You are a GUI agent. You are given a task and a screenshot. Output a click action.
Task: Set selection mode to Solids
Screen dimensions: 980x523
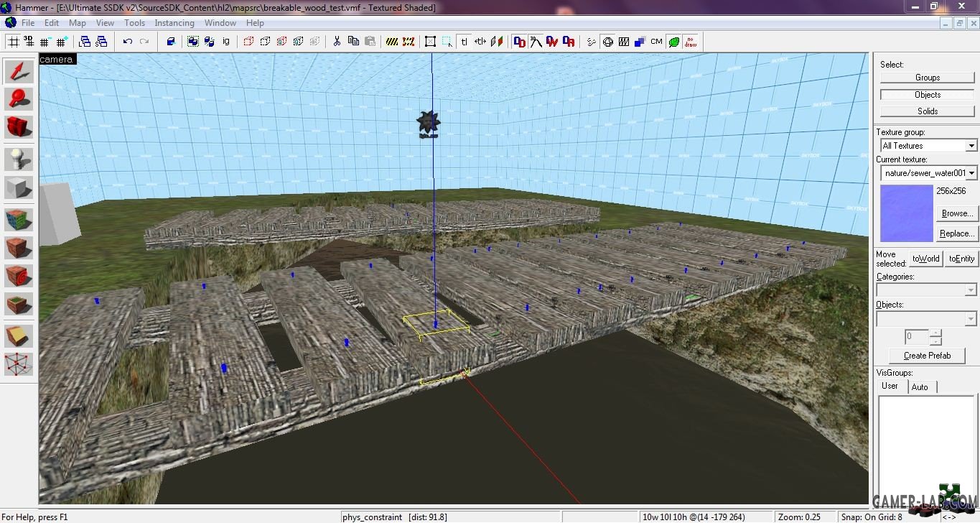[928, 111]
